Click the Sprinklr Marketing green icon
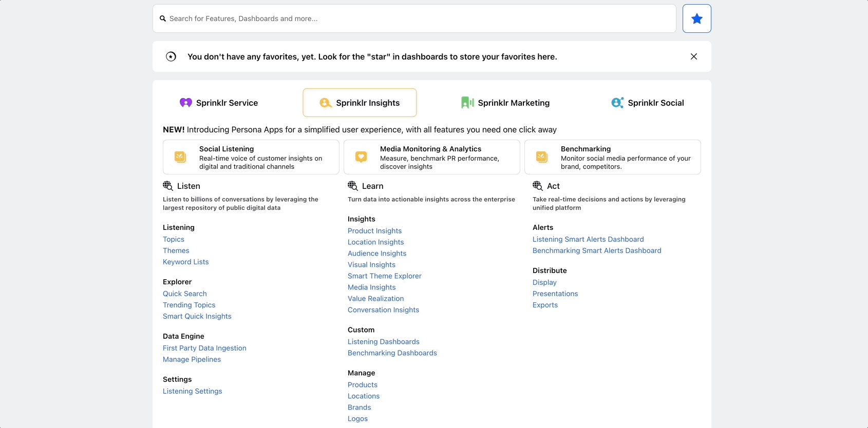The image size is (868, 428). [467, 103]
